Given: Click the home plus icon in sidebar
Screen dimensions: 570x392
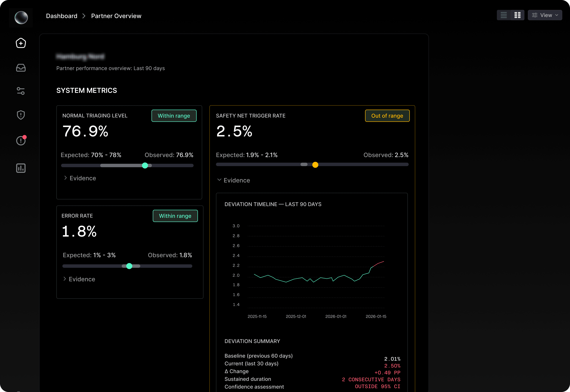Looking at the screenshot, I should coord(21,43).
